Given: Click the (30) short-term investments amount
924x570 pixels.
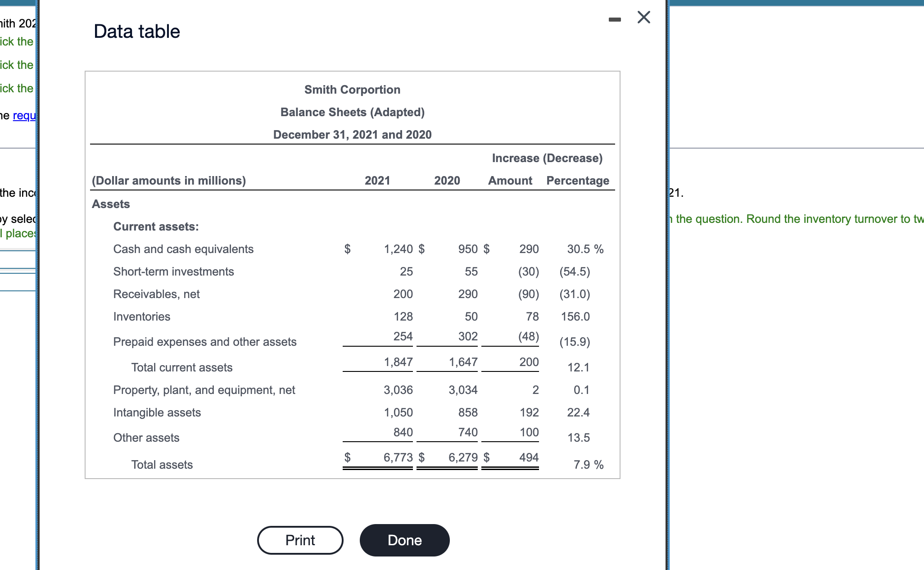Looking at the screenshot, I should tap(529, 271).
